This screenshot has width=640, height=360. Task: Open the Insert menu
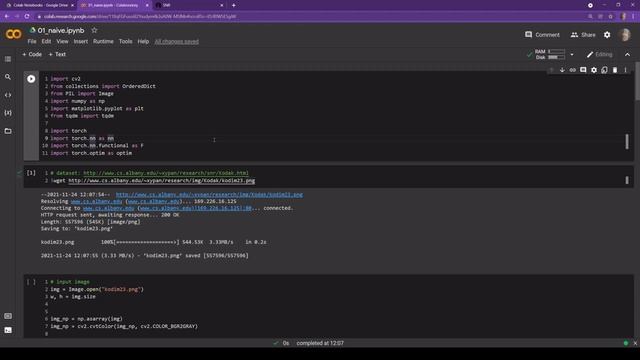pyautogui.click(x=81, y=42)
